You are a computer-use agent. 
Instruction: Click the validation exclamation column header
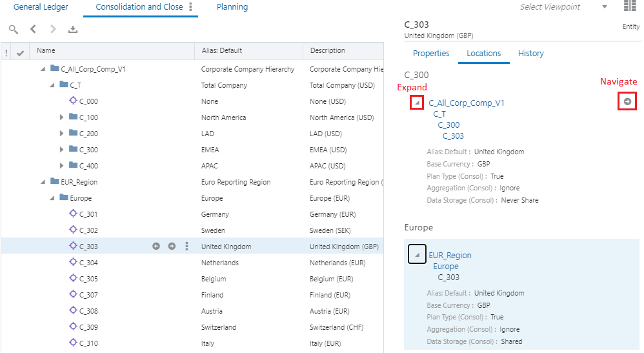[6, 53]
